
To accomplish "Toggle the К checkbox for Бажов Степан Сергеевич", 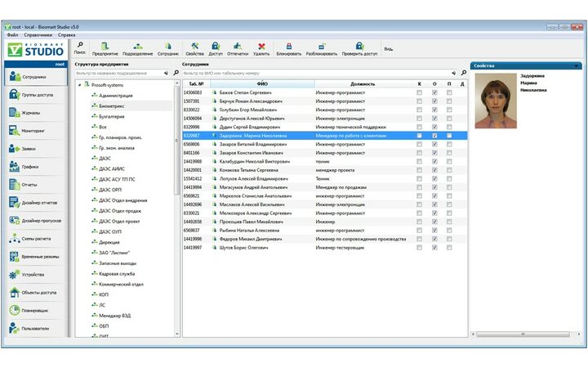I will [420, 93].
